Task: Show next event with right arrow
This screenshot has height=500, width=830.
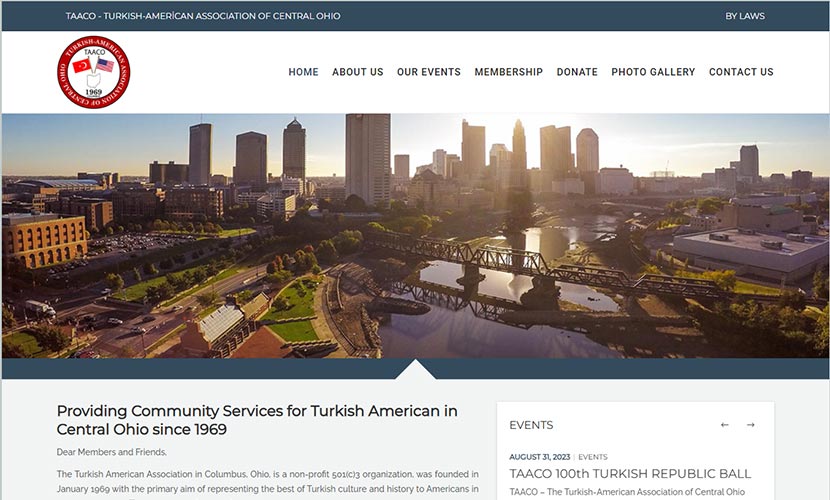Action: click(750, 425)
